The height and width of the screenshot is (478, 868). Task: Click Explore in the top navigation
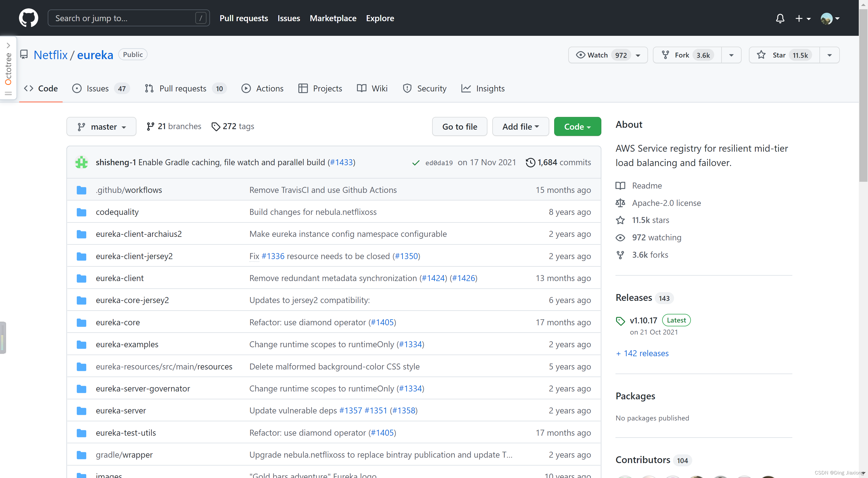(380, 18)
